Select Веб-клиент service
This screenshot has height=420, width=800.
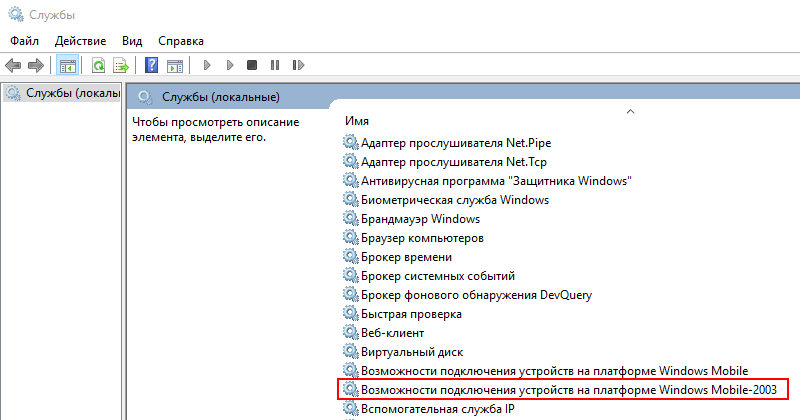tap(384, 333)
